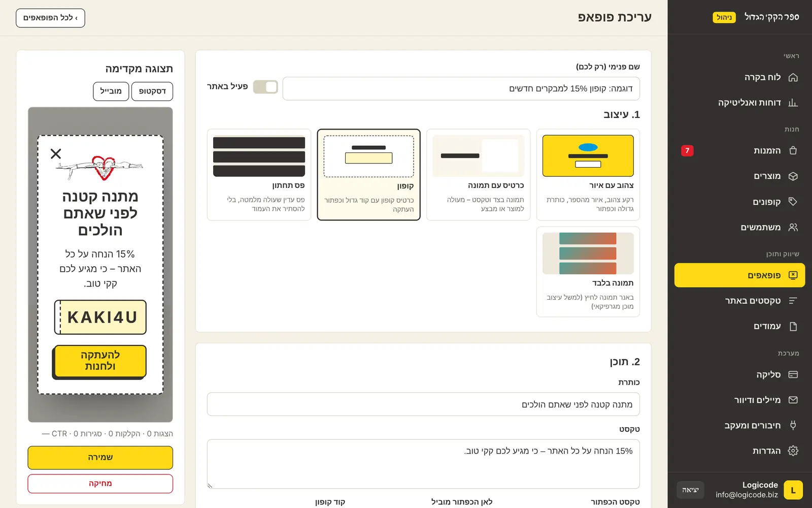Select the כרטיס עם תמונה design
This screenshot has height=508, width=812.
478,174
